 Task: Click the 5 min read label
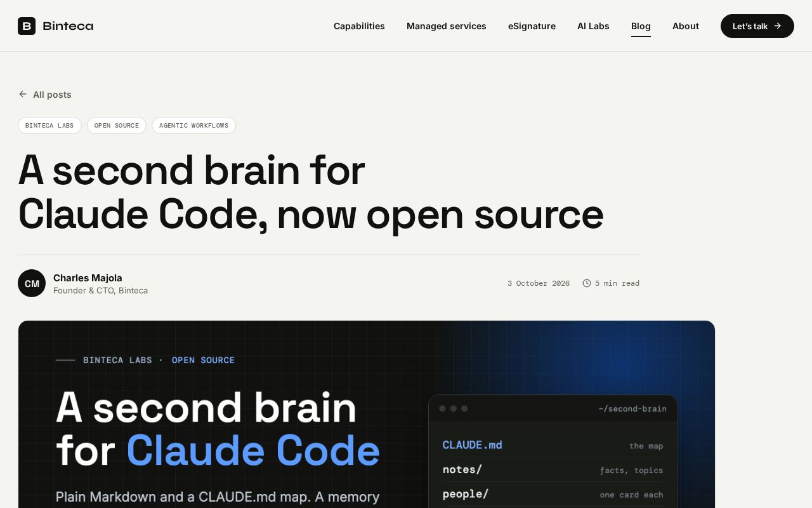click(617, 283)
